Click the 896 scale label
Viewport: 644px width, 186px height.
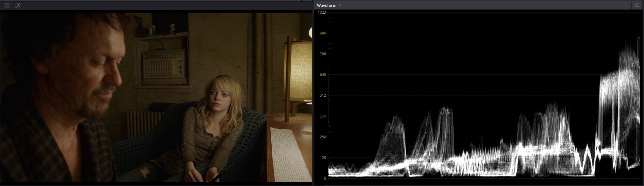(323, 33)
